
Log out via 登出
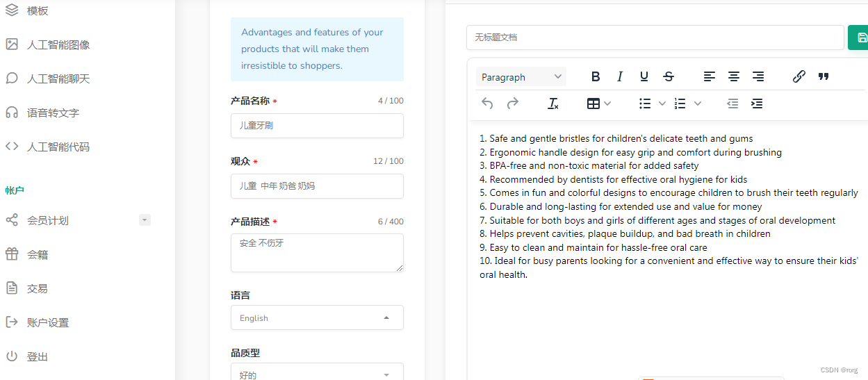coord(38,356)
